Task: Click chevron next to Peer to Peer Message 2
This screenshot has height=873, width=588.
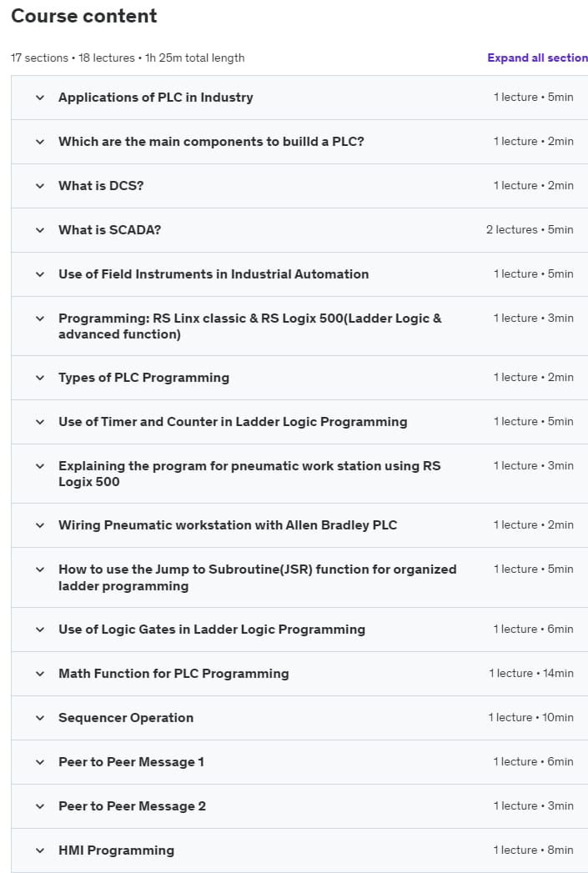Action: tap(40, 806)
